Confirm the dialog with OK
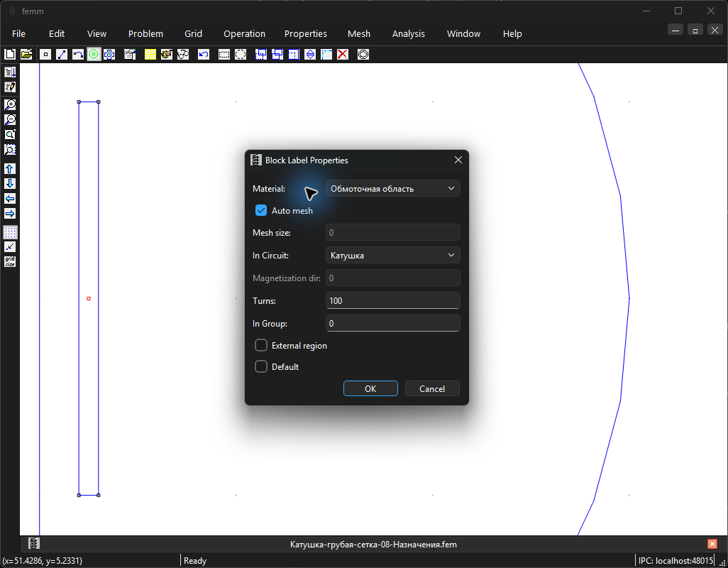The width and height of the screenshot is (728, 568). [370, 389]
